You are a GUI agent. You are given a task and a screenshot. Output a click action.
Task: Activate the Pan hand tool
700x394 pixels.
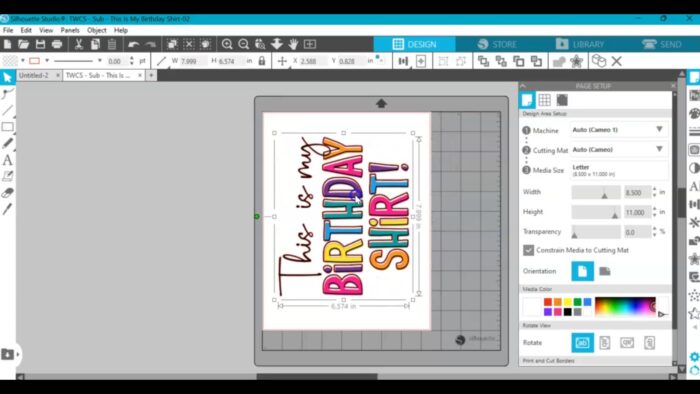[x=293, y=44]
